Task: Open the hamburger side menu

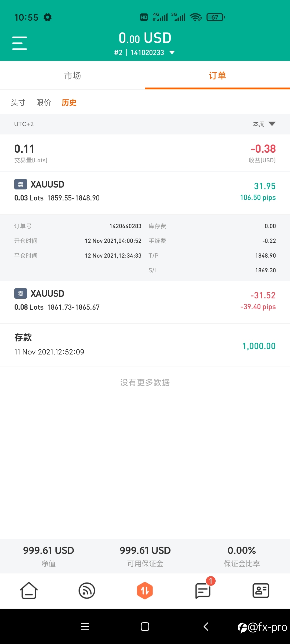Action: coord(20,43)
